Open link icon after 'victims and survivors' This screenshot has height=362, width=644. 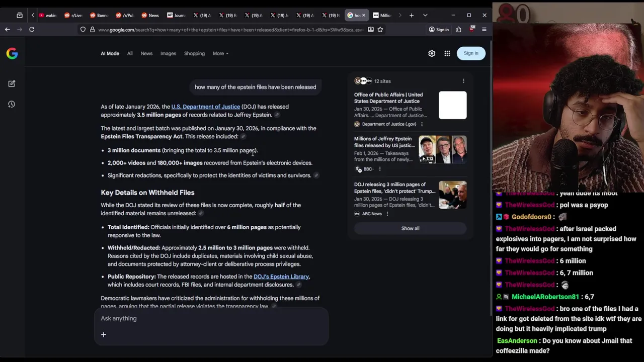coord(316,175)
